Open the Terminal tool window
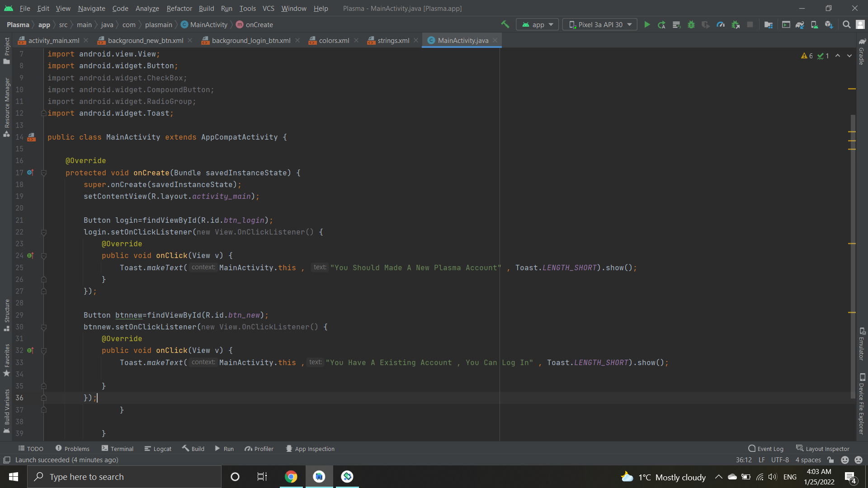 [118, 449]
